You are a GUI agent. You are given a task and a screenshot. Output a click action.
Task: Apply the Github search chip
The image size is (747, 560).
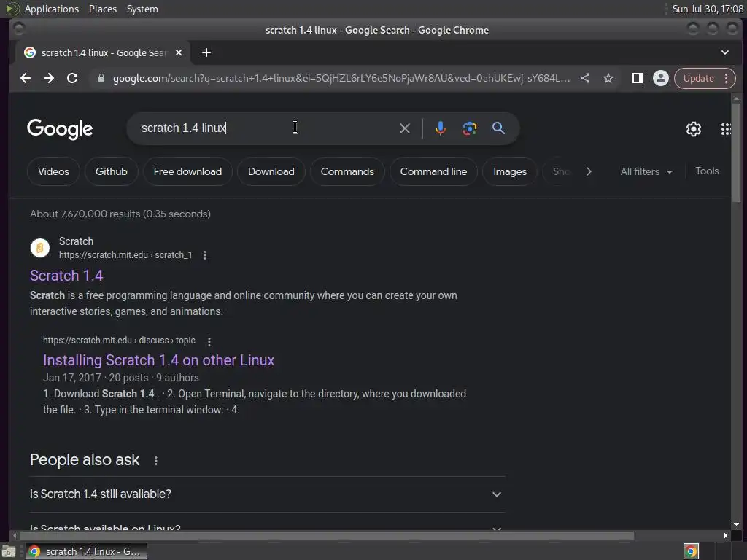111,171
